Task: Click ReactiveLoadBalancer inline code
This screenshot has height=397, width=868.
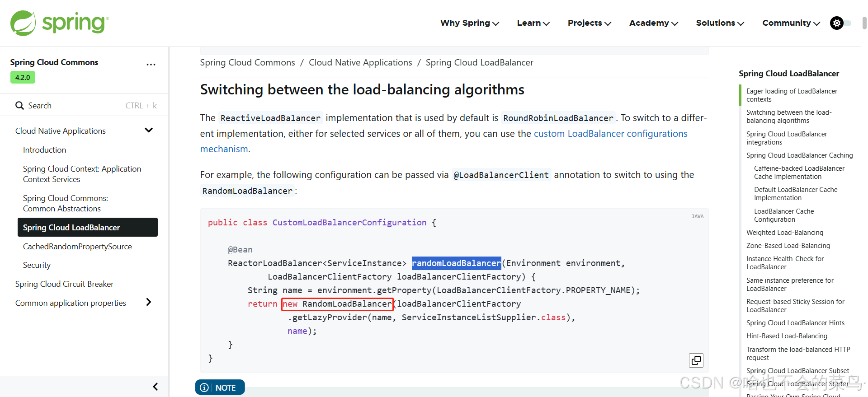Action: point(270,118)
